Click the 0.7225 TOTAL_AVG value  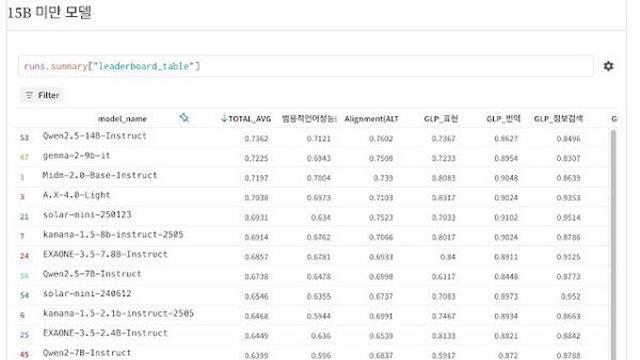[x=256, y=158]
